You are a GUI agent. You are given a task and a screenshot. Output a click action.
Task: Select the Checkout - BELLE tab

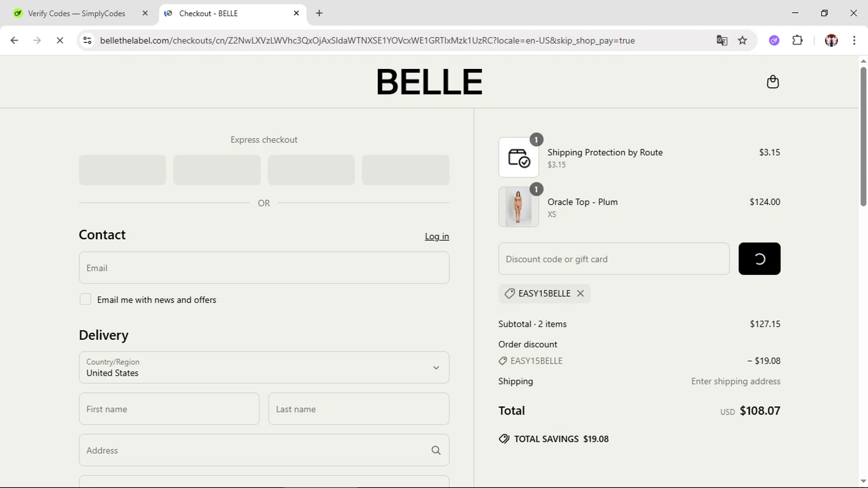coord(231,13)
